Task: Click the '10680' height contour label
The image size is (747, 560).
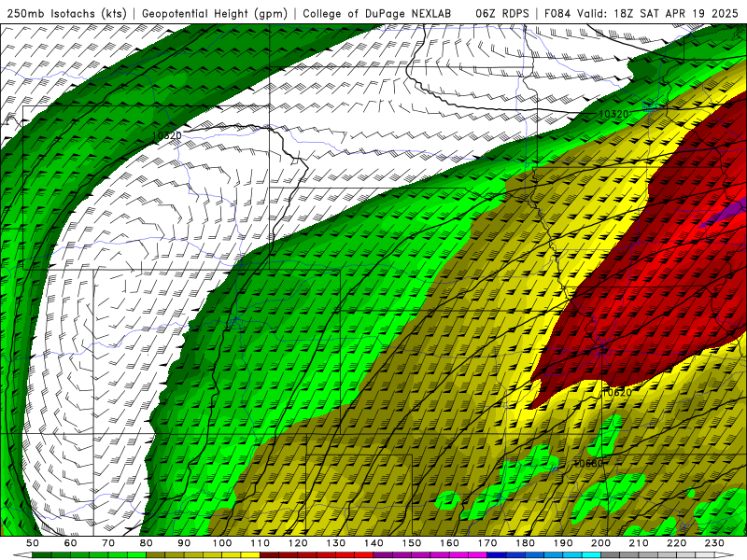Action: tap(589, 463)
